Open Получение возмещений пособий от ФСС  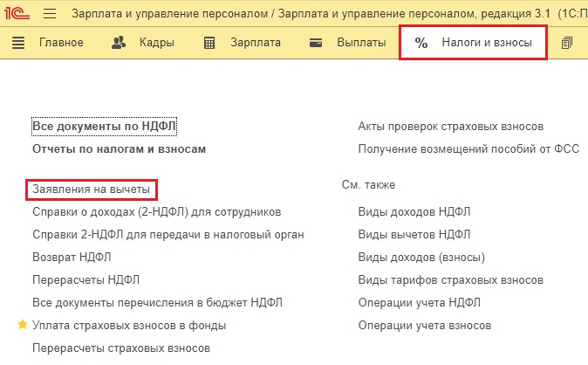(x=468, y=149)
